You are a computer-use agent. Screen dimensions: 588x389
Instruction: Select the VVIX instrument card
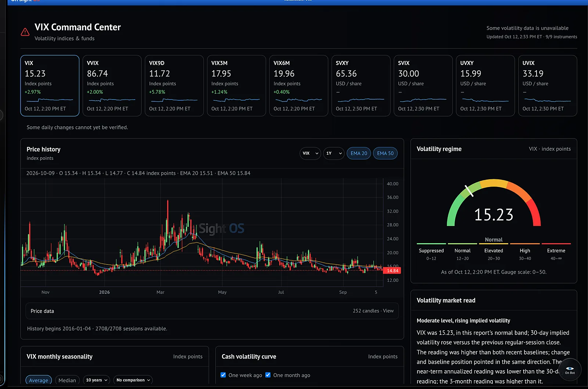(112, 86)
